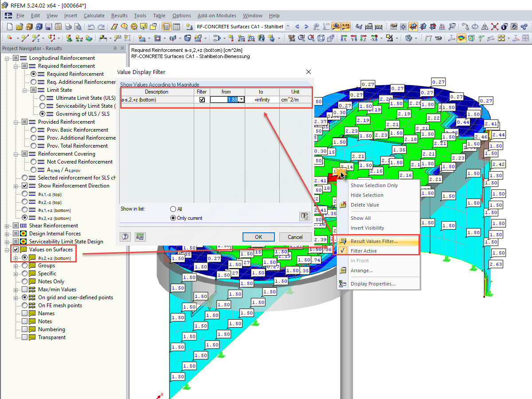Click the New model icon in toolbar
532x399 pixels.
click(9, 27)
